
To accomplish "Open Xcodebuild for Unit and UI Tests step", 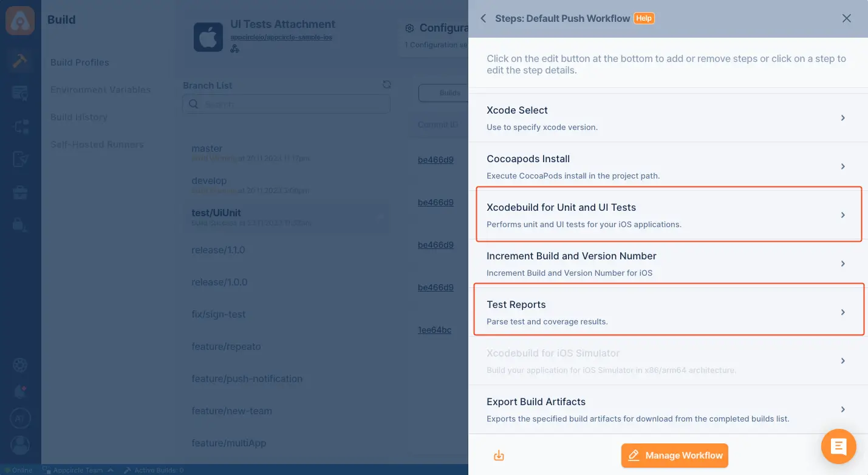I will pos(668,215).
